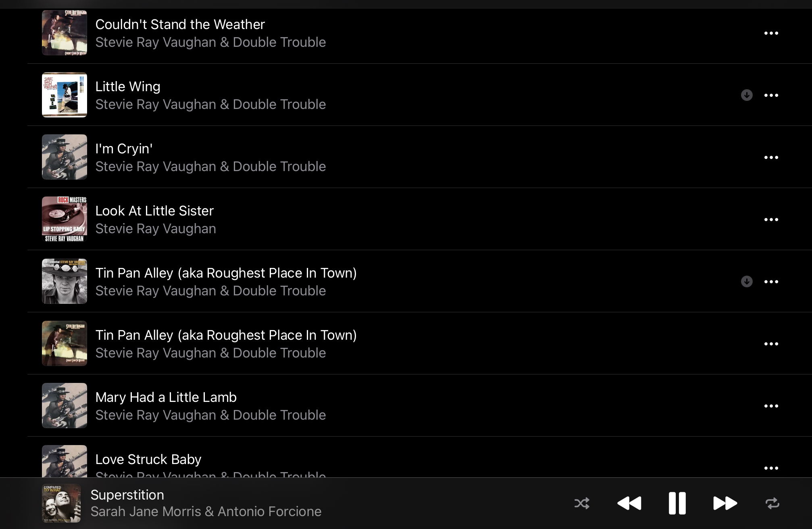Open options for second Tin Pan Alley track
This screenshot has height=529, width=812.
771,344
